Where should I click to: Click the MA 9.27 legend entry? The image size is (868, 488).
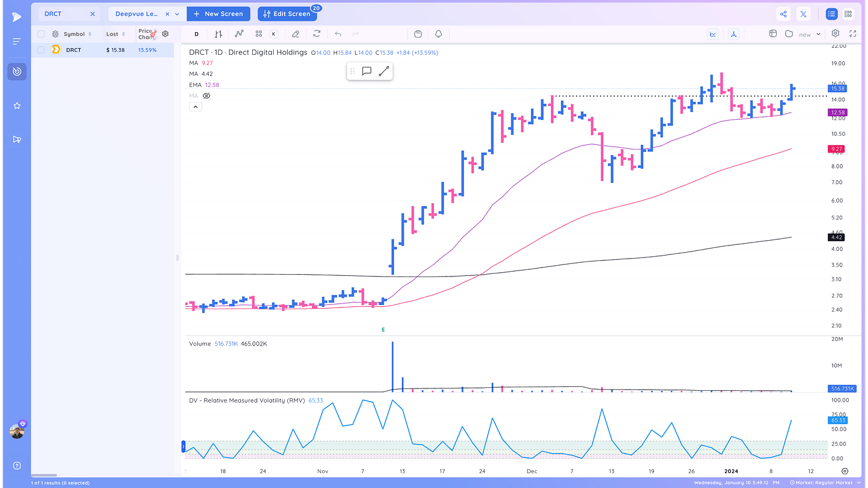point(200,63)
